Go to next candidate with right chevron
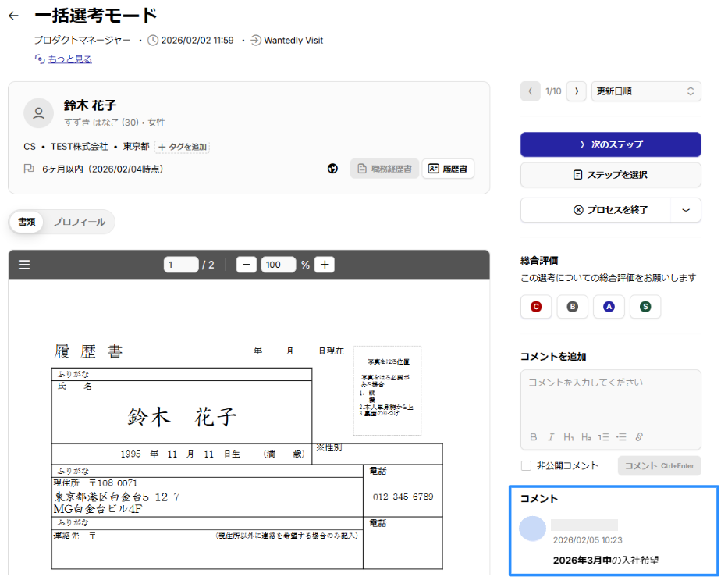The image size is (728, 584). coord(577,91)
